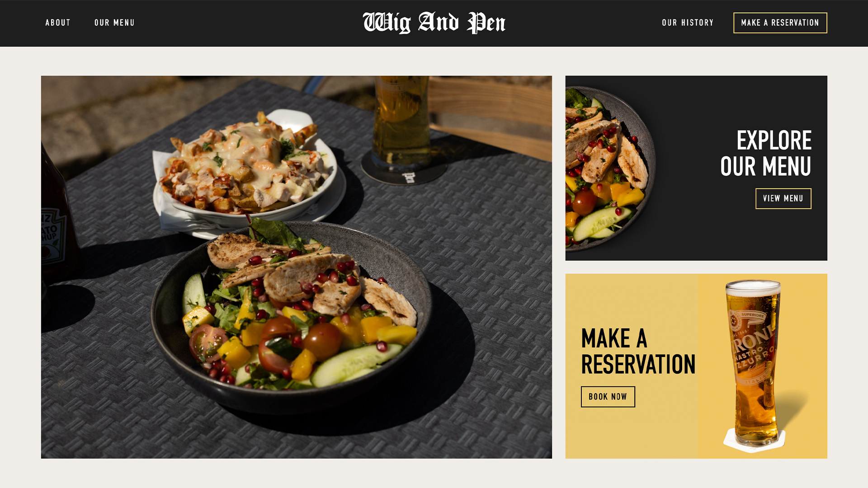This screenshot has height=488, width=868.
Task: Click the Make A Reservation card heading
Action: [x=638, y=351]
